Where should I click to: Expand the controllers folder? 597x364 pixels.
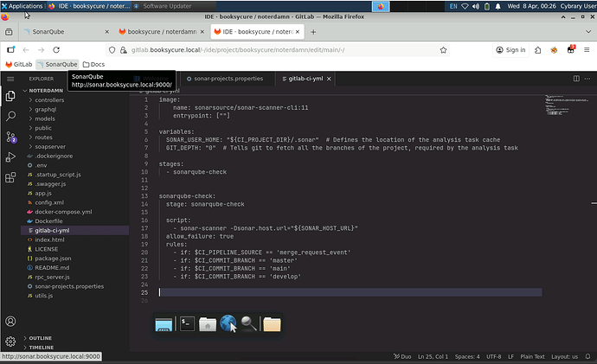49,100
